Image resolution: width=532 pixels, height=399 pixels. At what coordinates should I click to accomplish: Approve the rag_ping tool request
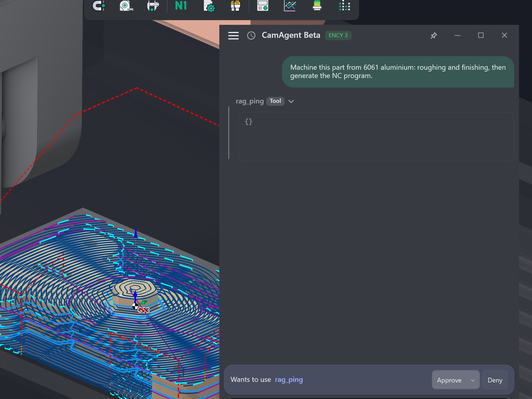click(x=449, y=380)
